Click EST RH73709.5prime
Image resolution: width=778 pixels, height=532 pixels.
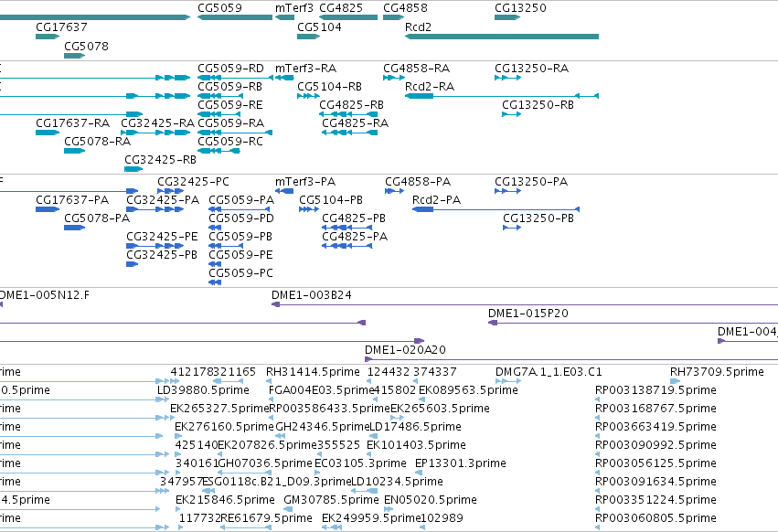(675, 381)
